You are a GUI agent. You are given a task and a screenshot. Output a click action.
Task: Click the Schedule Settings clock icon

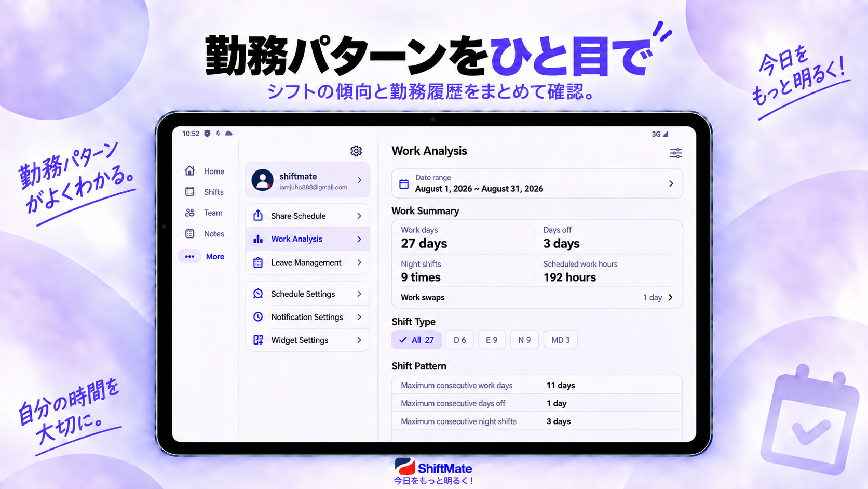point(258,294)
